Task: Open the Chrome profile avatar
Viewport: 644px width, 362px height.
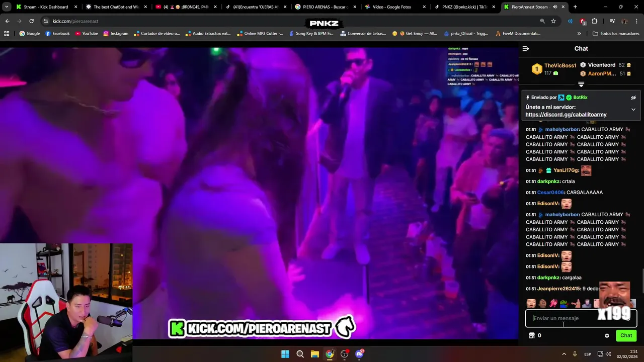Action: [624, 21]
